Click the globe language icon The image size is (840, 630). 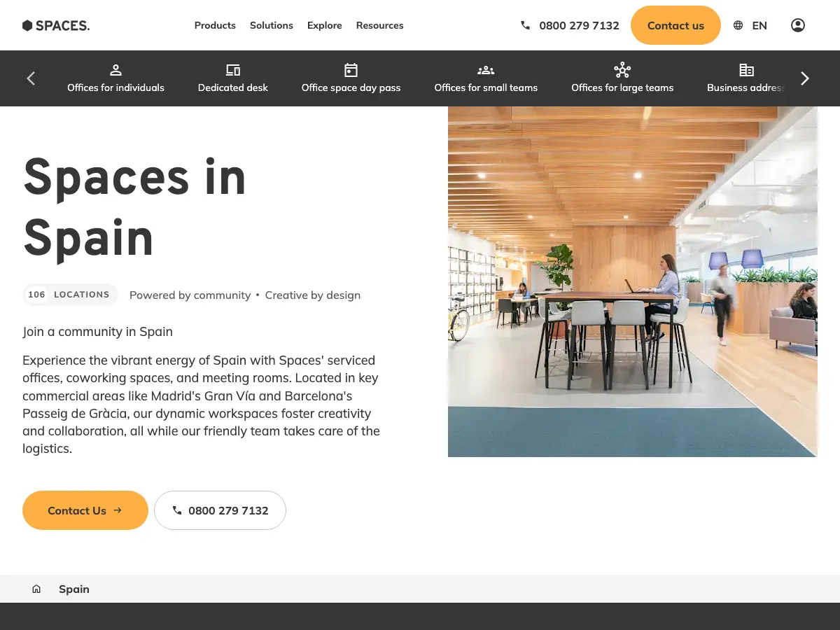pyautogui.click(x=738, y=25)
